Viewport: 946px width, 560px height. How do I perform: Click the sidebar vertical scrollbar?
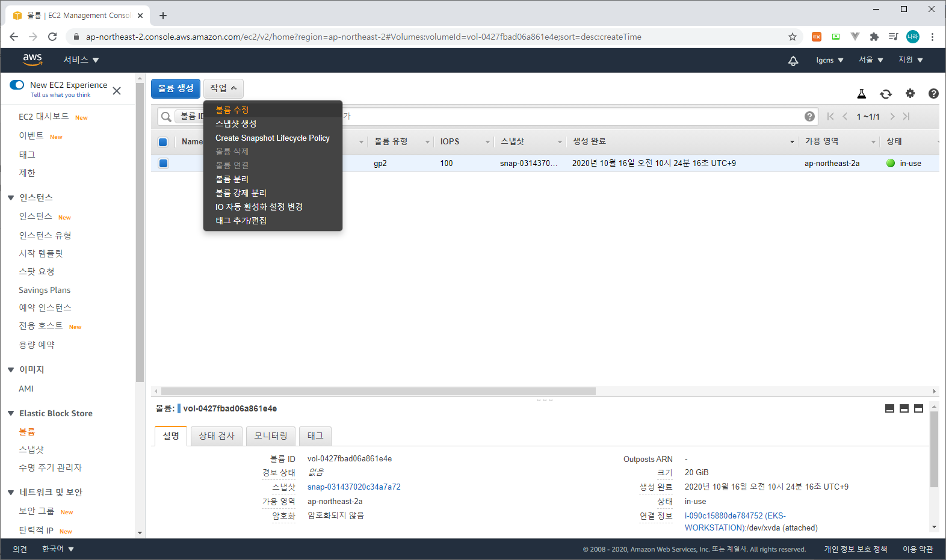140,232
